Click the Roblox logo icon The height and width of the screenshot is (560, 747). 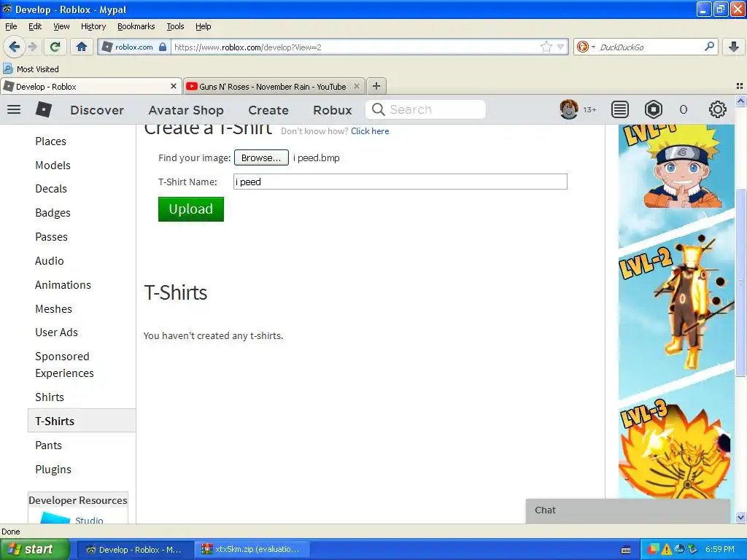pyautogui.click(x=43, y=109)
